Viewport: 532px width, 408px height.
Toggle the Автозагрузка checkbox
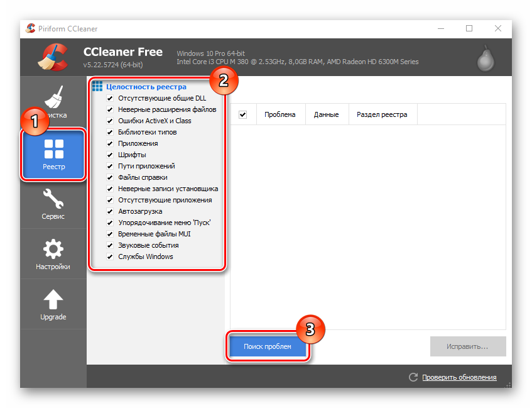point(110,212)
